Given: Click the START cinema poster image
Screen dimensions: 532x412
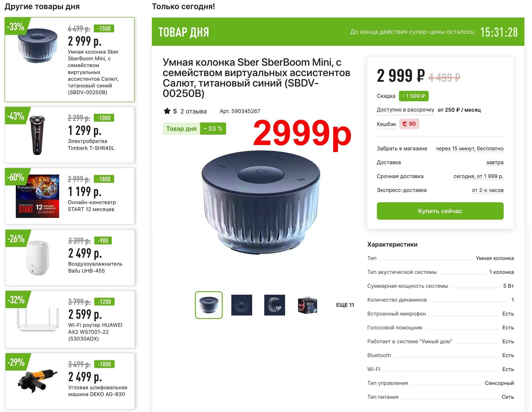Looking at the screenshot, I should pos(37,196).
